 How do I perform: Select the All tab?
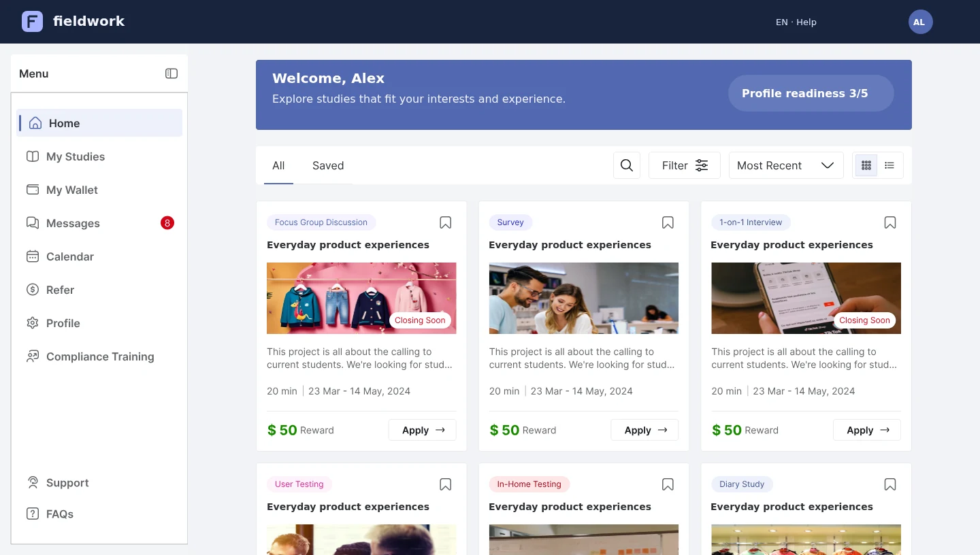278,165
